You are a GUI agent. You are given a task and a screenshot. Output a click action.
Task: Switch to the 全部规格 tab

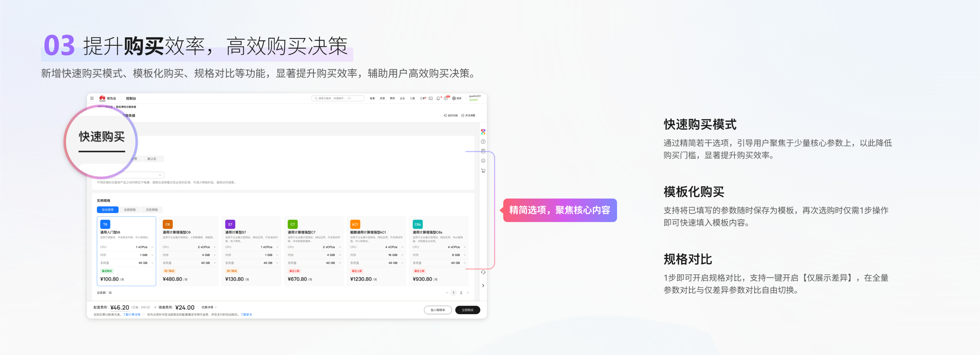point(130,210)
